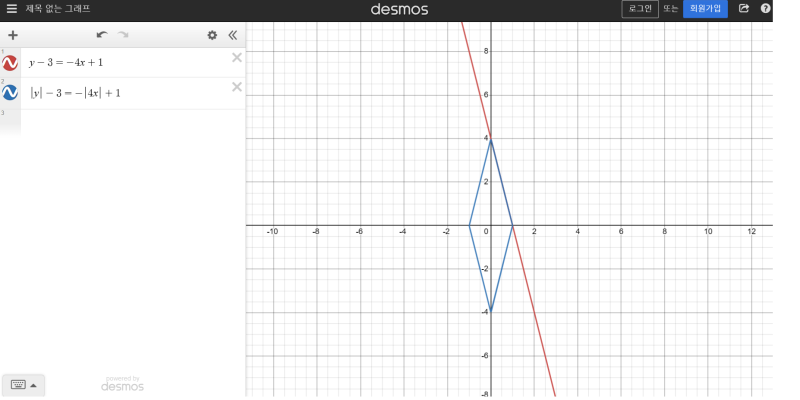Image resolution: width=800 pixels, height=400 pixels.
Task: Click the empty expression row 3
Action: click(133, 122)
